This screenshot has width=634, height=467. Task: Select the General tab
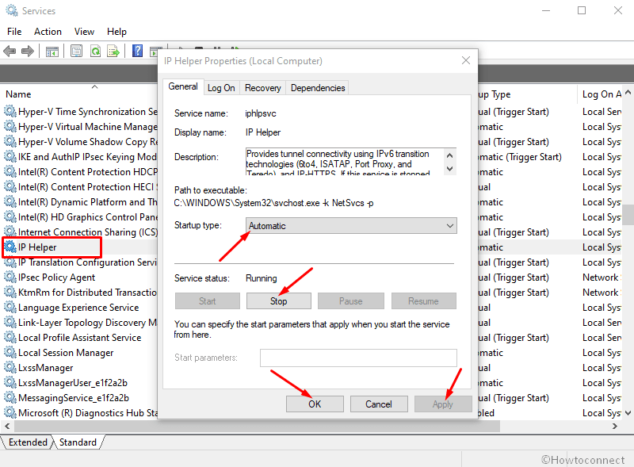click(183, 87)
